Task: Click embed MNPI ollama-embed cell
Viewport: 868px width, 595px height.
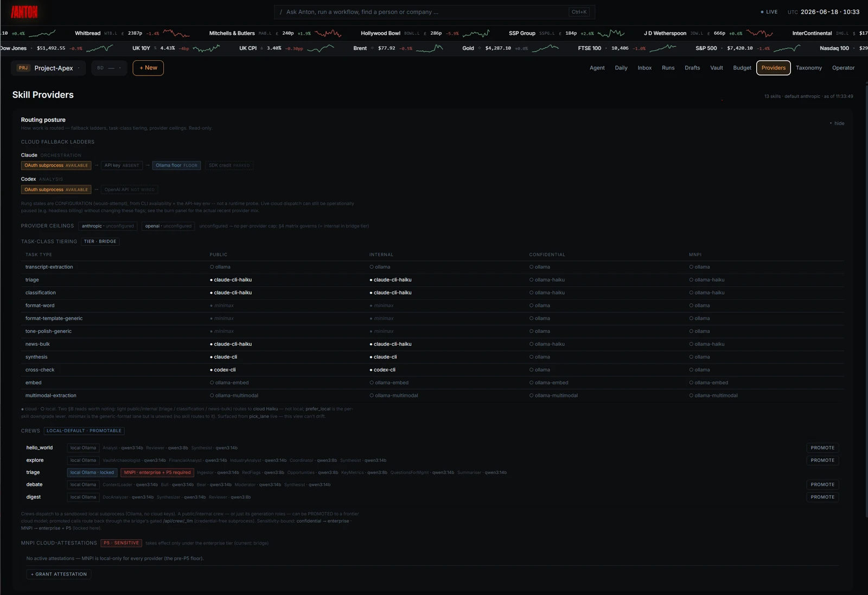Action: click(x=709, y=383)
